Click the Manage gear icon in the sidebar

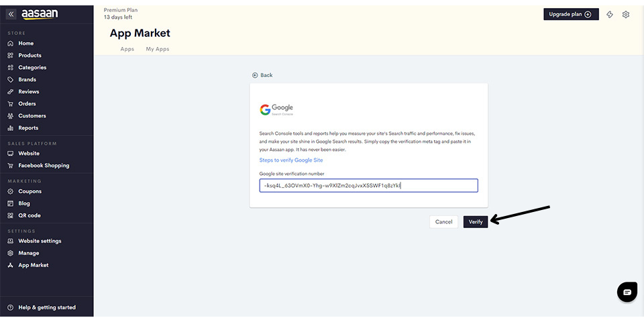11,254
